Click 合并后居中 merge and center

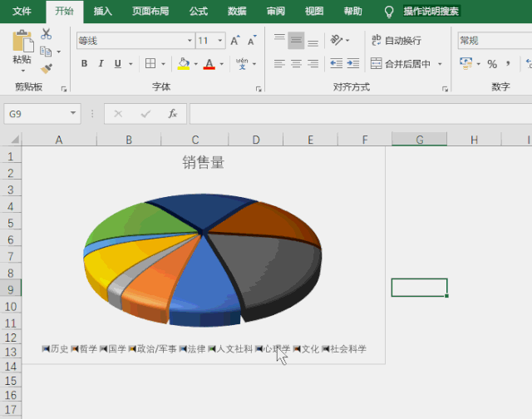pos(401,64)
